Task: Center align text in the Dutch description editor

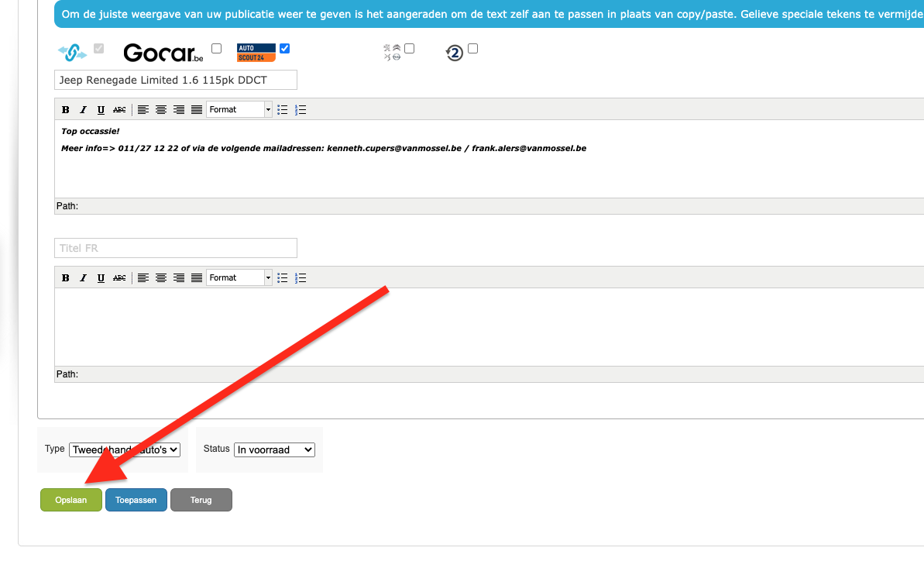Action: pyautogui.click(x=161, y=110)
